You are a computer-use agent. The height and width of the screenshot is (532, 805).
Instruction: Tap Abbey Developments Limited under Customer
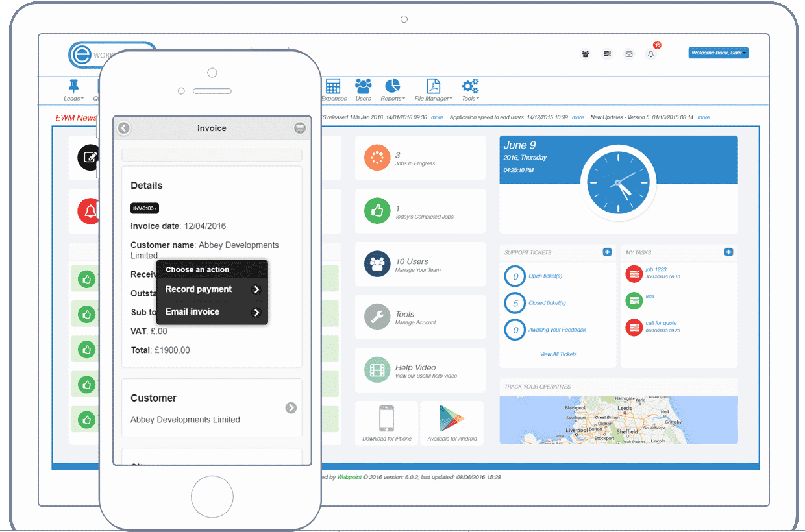point(185,420)
